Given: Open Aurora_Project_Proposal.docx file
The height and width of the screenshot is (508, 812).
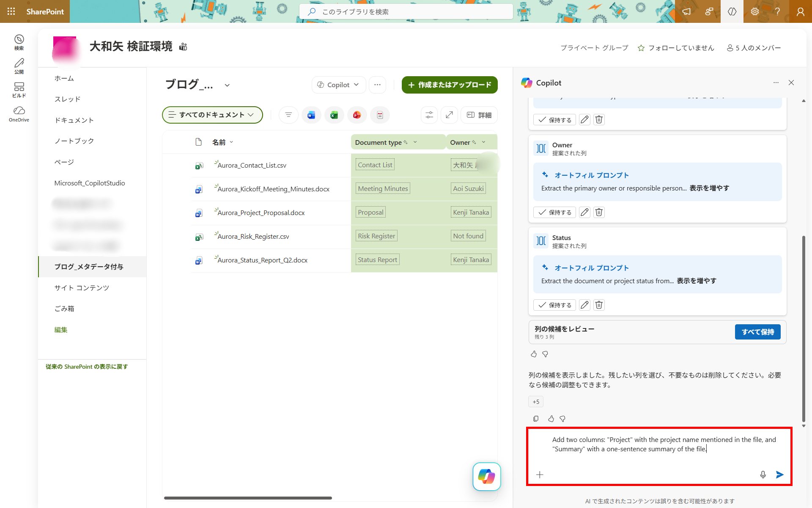Looking at the screenshot, I should [x=261, y=213].
